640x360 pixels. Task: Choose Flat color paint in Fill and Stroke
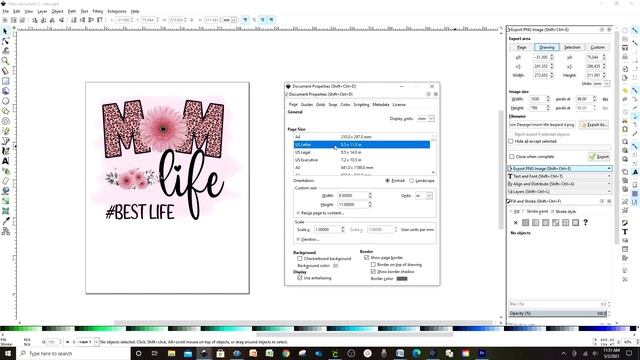[x=525, y=223]
